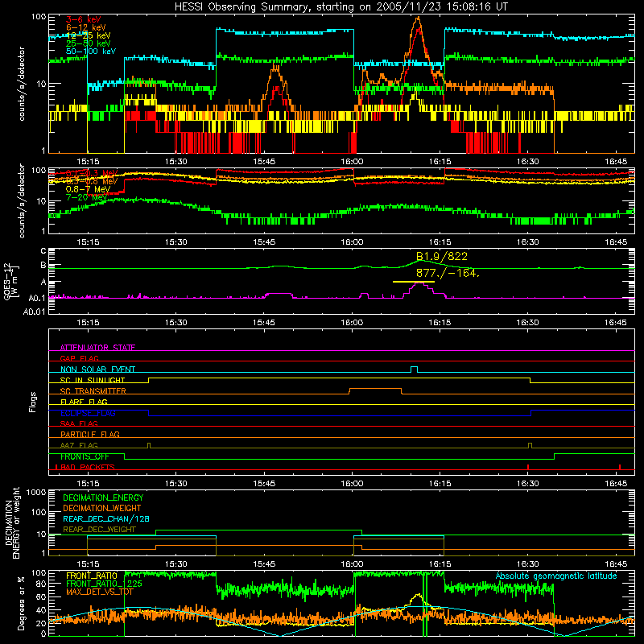Select the GOES-12 axis label
Image resolution: width=644 pixels, height=644 pixels.
pos(10,282)
